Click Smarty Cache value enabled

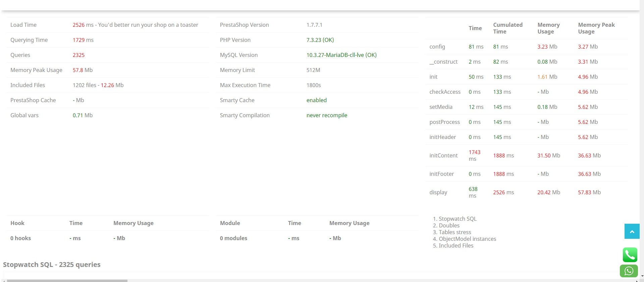coord(317,100)
